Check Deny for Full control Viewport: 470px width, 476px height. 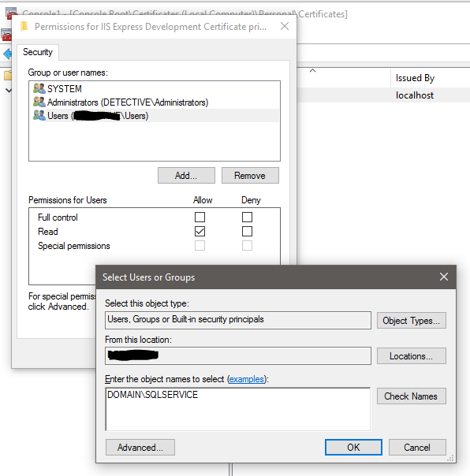[x=247, y=217]
